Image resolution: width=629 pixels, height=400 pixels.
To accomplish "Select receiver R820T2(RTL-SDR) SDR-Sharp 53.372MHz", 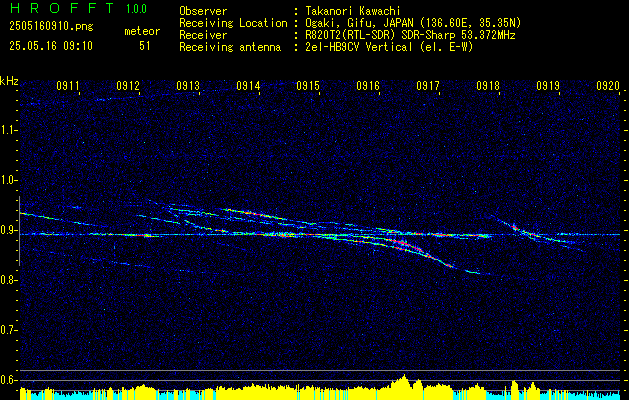I will tap(410, 35).
